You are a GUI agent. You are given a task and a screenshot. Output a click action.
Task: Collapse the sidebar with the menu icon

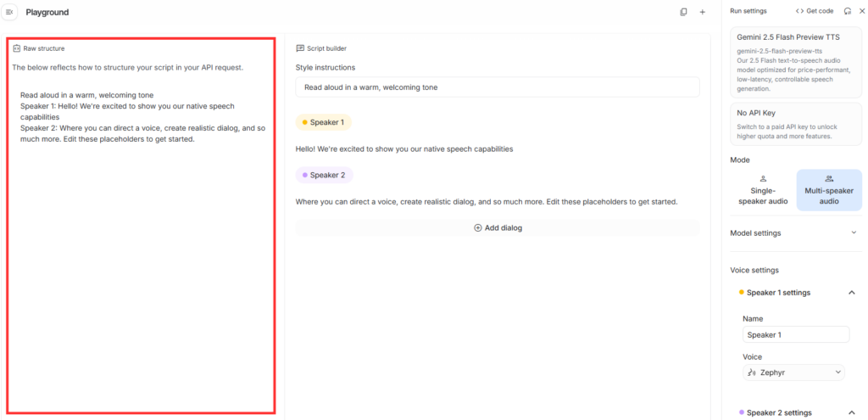click(10, 12)
